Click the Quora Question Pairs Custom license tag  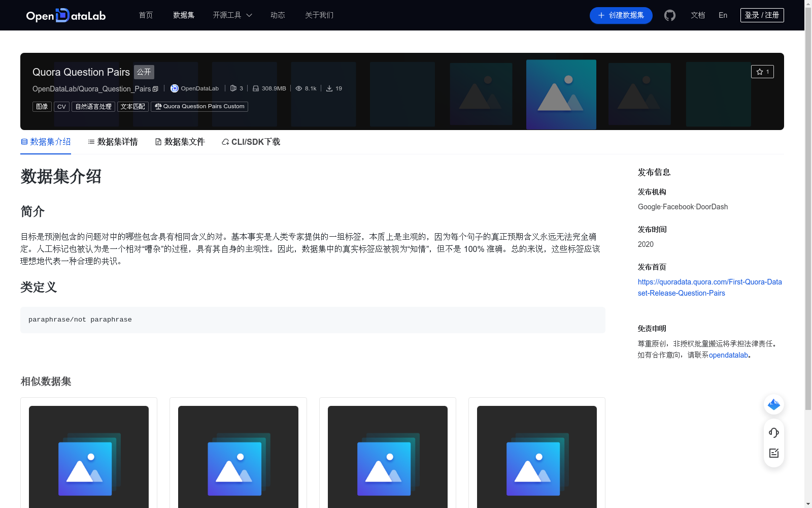pos(199,107)
